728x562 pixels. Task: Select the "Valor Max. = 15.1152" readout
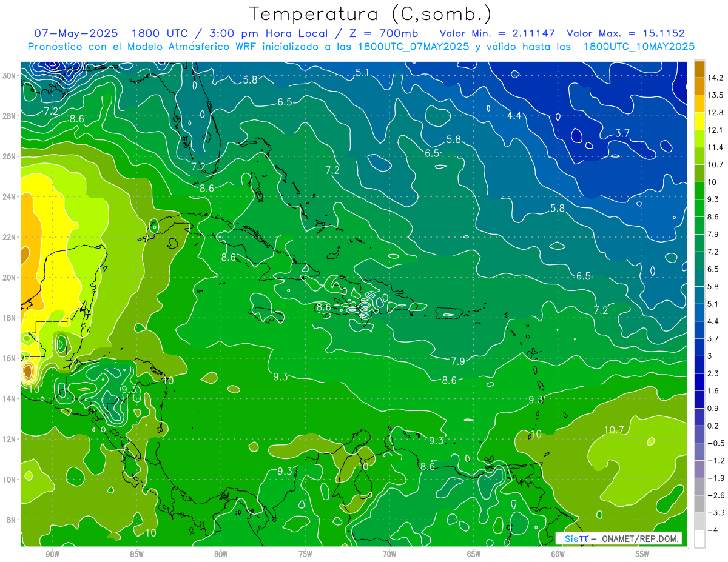tap(625, 33)
